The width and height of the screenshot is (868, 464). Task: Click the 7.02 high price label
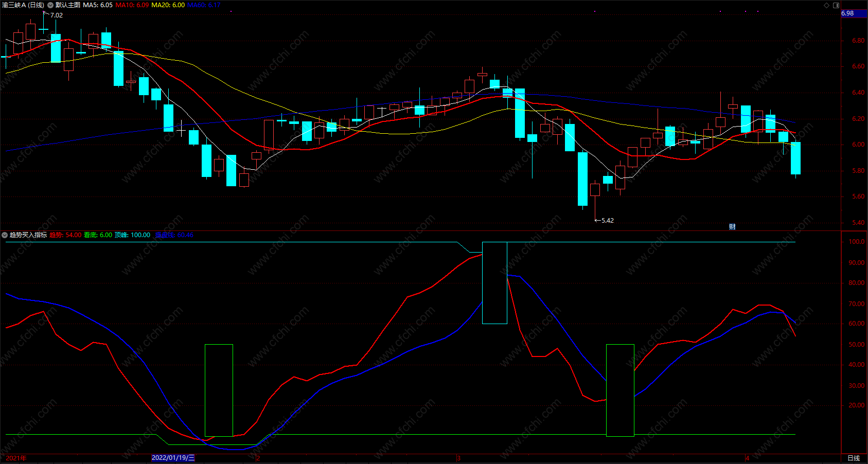(57, 15)
